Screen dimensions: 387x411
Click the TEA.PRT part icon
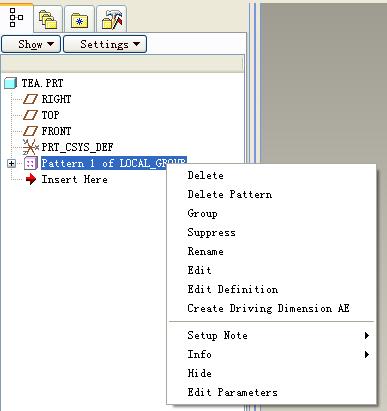(11, 83)
